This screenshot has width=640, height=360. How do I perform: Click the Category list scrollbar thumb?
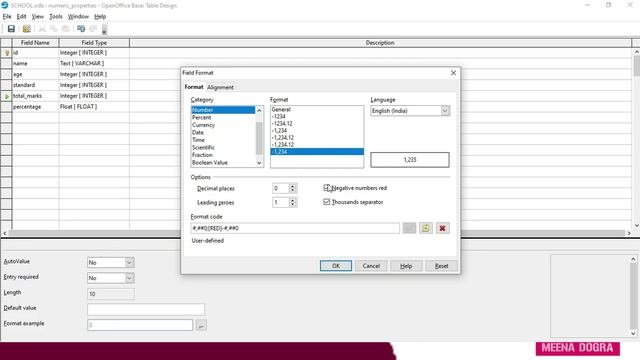(259, 138)
